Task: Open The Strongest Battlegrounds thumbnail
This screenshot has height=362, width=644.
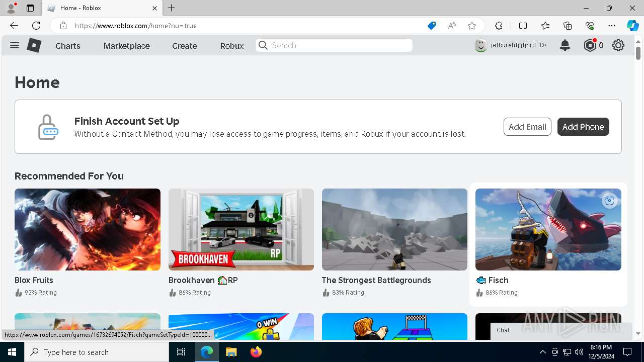Action: [x=394, y=229]
